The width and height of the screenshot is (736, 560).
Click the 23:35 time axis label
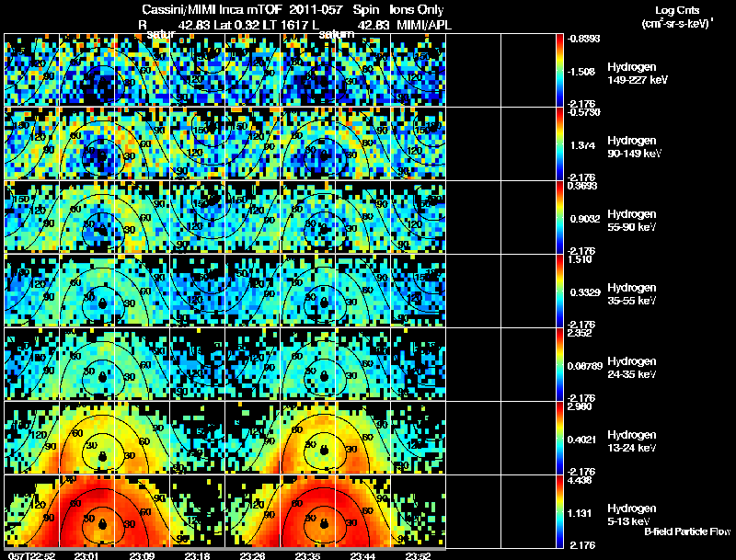tap(307, 555)
